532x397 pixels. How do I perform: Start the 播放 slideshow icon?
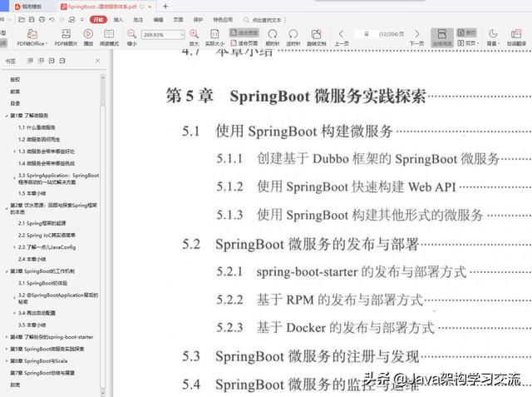click(x=88, y=34)
